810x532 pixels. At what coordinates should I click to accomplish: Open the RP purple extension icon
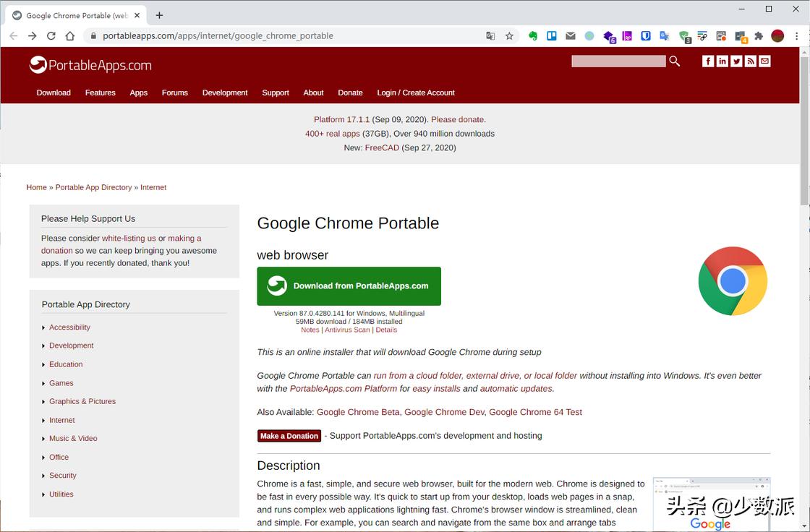[627, 35]
